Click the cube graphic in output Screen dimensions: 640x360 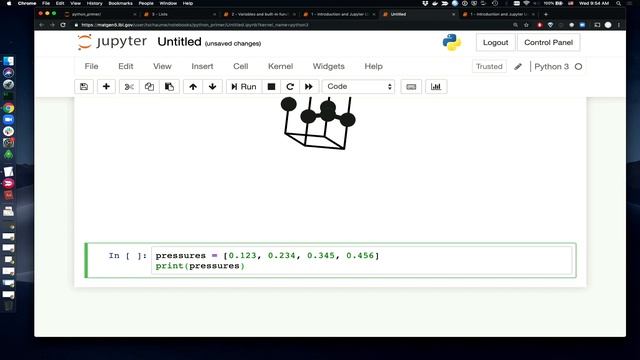318,123
